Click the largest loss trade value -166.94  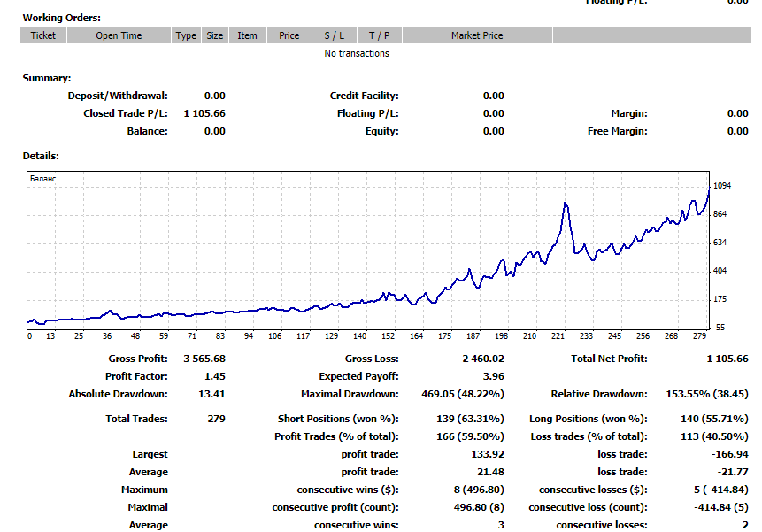click(x=730, y=454)
